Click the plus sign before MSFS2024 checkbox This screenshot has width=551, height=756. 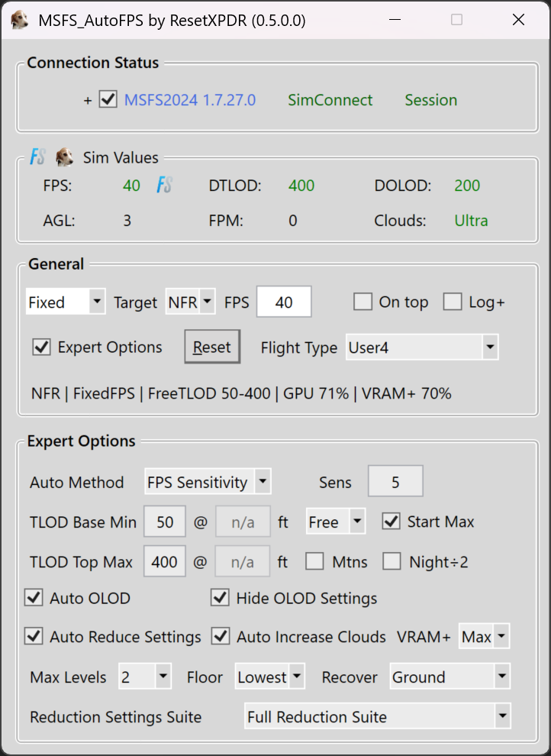point(87,100)
